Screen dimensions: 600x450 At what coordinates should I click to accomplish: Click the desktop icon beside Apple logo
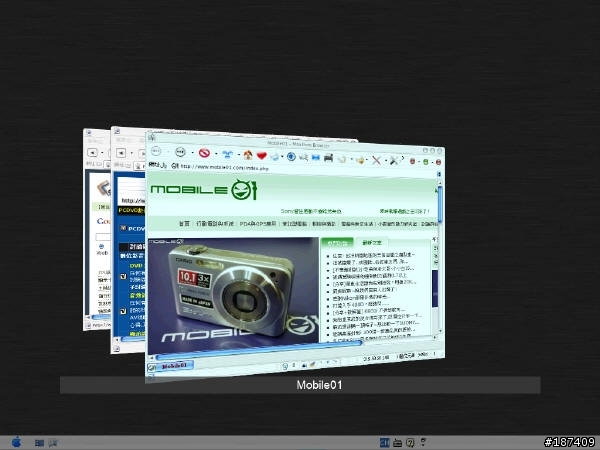tap(39, 443)
